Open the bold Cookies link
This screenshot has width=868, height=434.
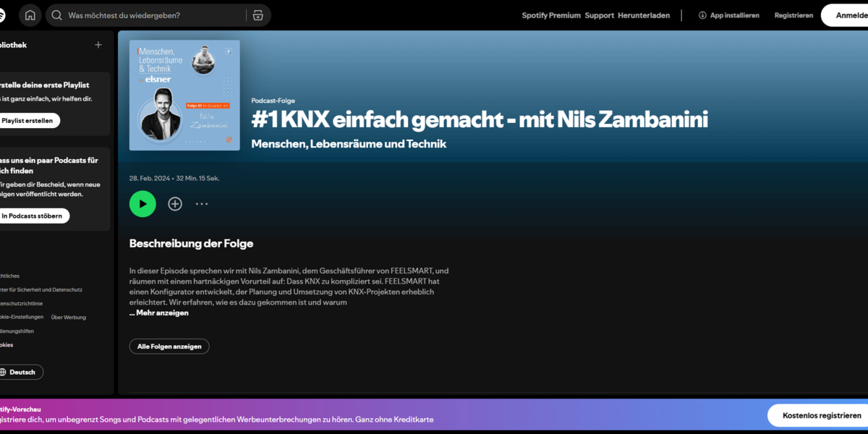tap(7, 345)
